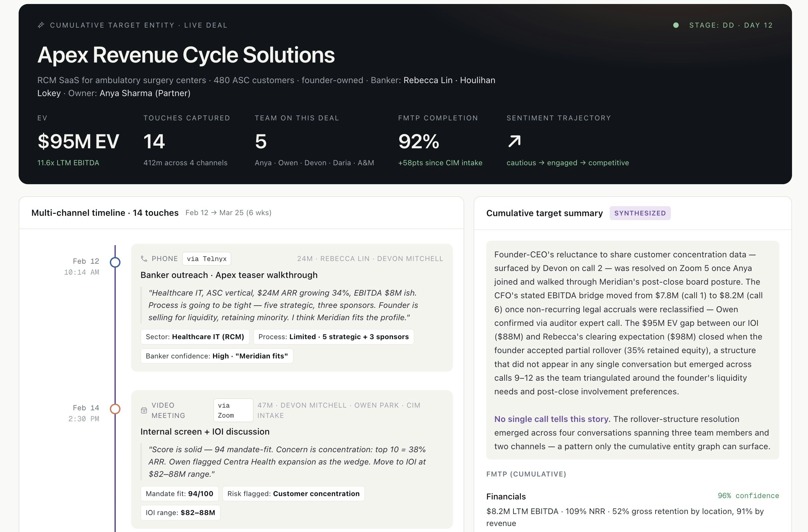Select the Feb 14 timeline marker
The image size is (808, 532).
coord(115,409)
